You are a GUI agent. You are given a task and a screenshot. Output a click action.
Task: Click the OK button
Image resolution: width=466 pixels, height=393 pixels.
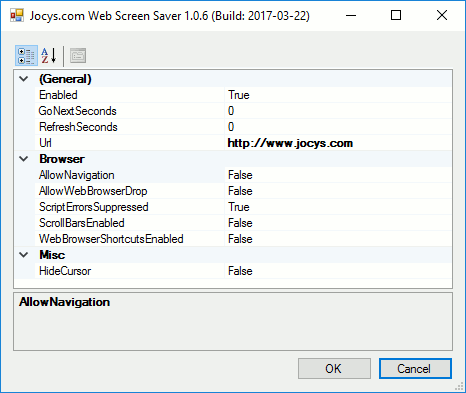334,369
